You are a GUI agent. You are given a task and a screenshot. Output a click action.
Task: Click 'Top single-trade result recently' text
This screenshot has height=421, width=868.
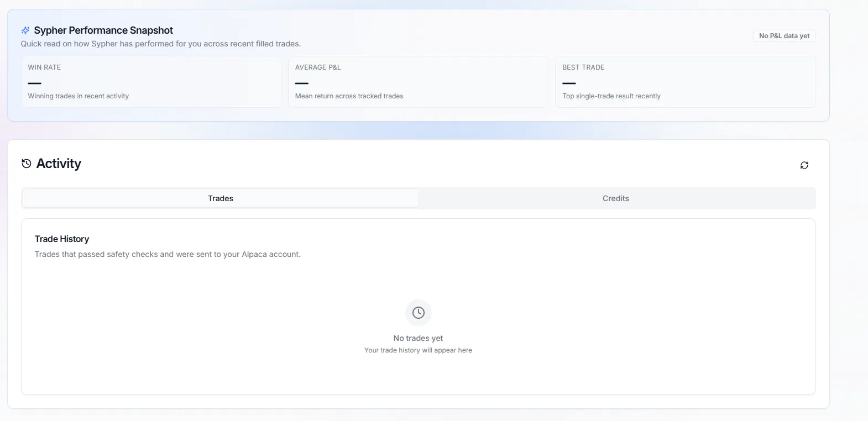pos(611,96)
